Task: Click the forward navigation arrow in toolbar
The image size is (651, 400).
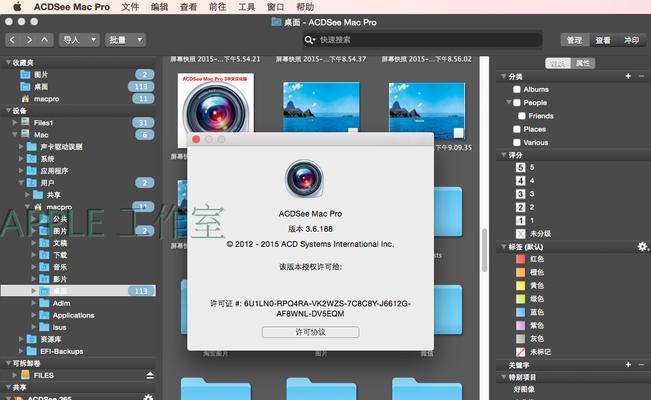Action: point(29,40)
